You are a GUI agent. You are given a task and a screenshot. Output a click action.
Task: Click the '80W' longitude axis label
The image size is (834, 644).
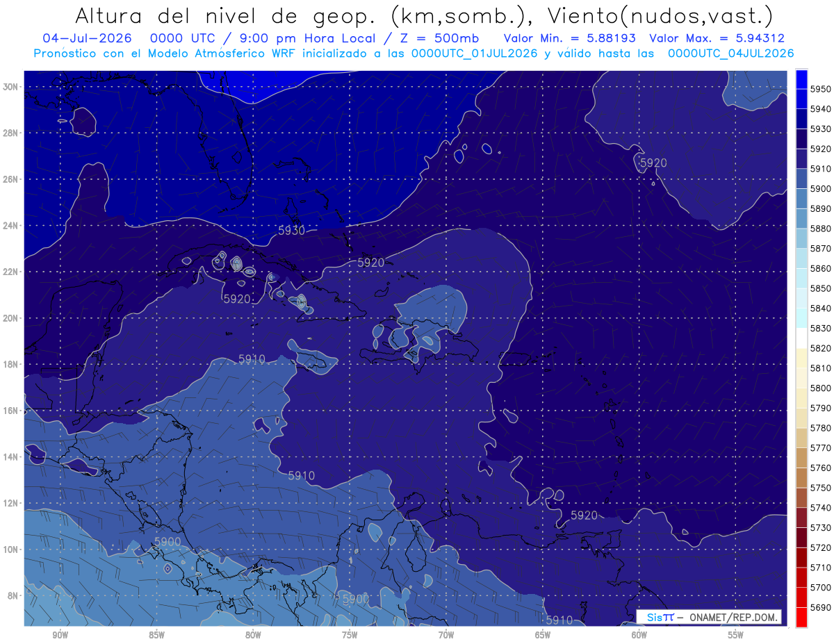tap(253, 635)
